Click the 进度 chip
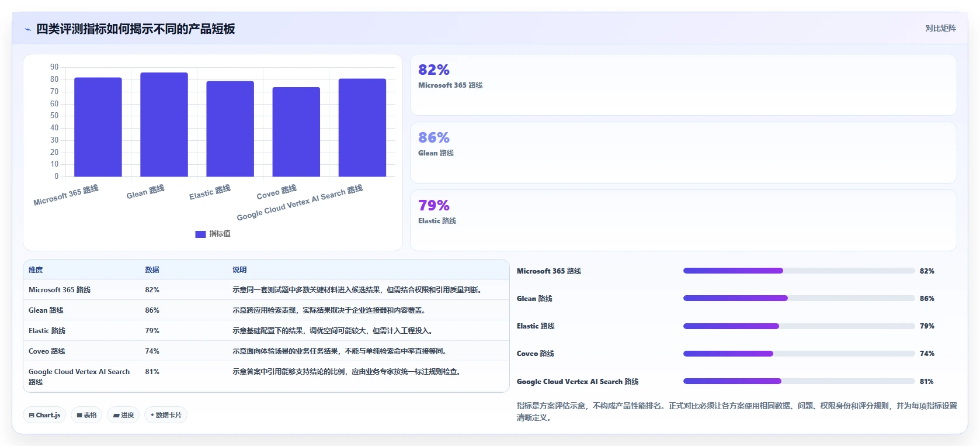Image resolution: width=980 pixels, height=446 pixels. coord(123,415)
